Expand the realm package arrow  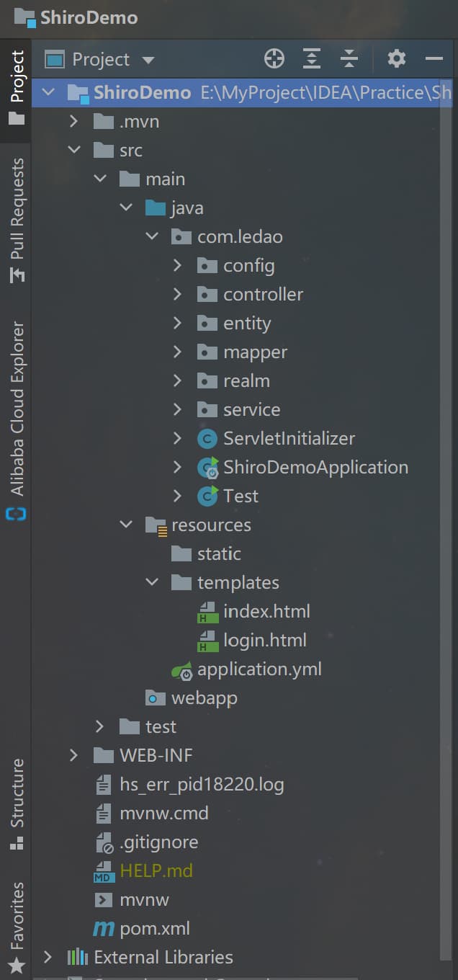point(177,380)
